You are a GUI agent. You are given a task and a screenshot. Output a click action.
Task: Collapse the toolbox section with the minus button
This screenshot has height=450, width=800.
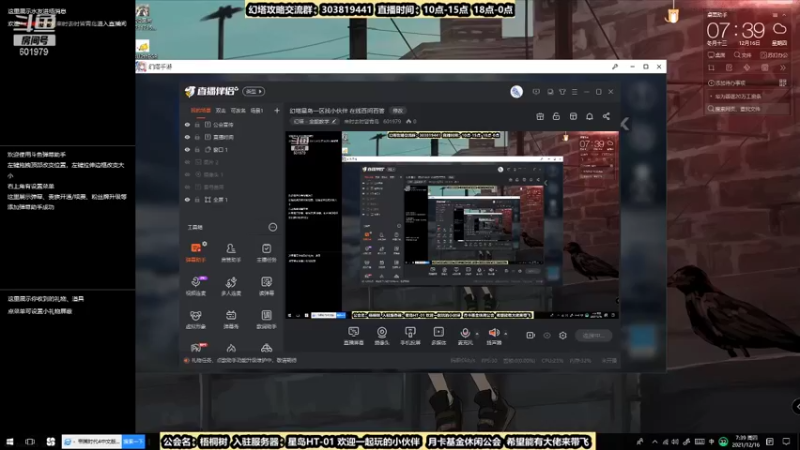pyautogui.click(x=273, y=228)
